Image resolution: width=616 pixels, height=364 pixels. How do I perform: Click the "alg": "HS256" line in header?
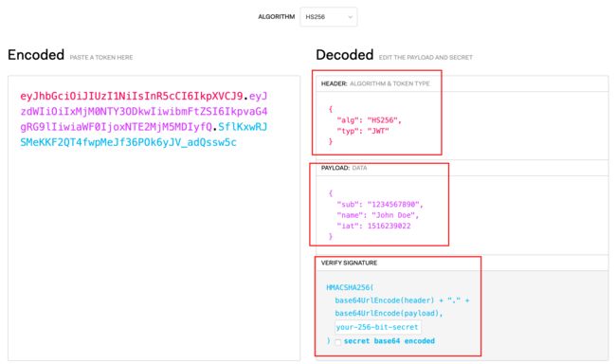(x=369, y=120)
